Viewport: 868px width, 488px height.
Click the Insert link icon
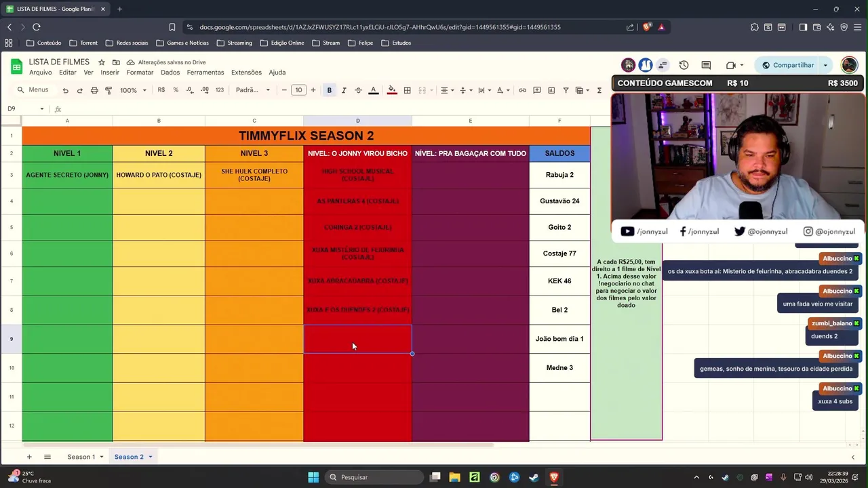522,90
